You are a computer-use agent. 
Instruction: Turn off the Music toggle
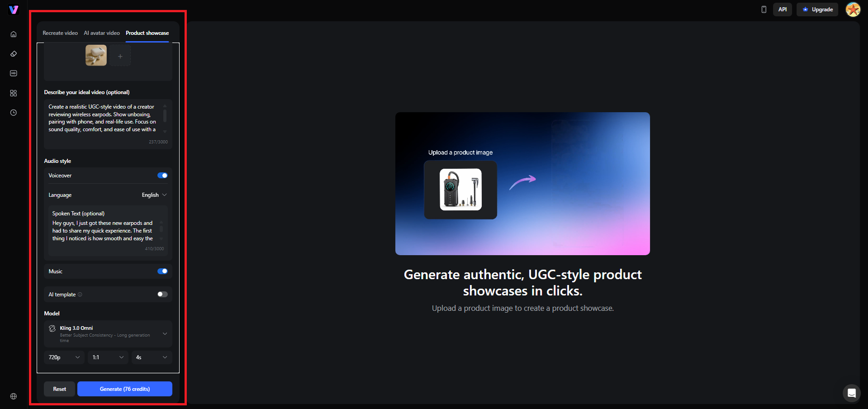(x=162, y=271)
